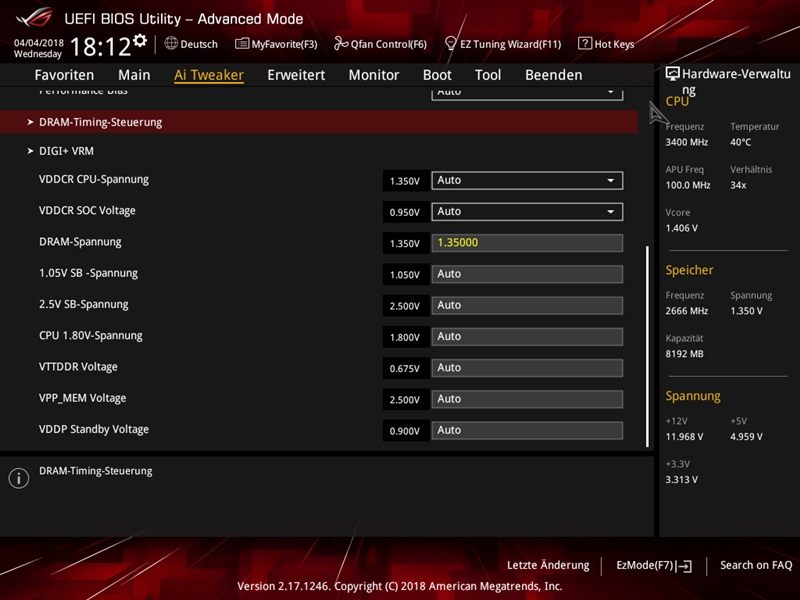Select the VDDP Standby Voltage label

tap(94, 430)
